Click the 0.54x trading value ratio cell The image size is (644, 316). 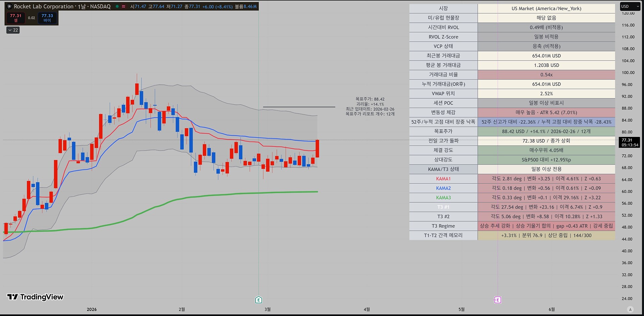(x=546, y=74)
